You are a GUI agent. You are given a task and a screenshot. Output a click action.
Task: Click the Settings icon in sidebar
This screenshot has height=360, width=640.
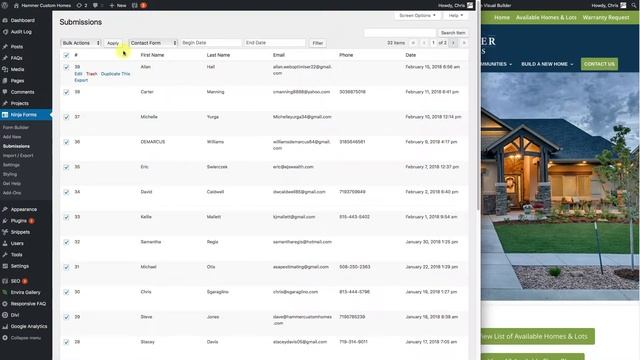[5, 266]
